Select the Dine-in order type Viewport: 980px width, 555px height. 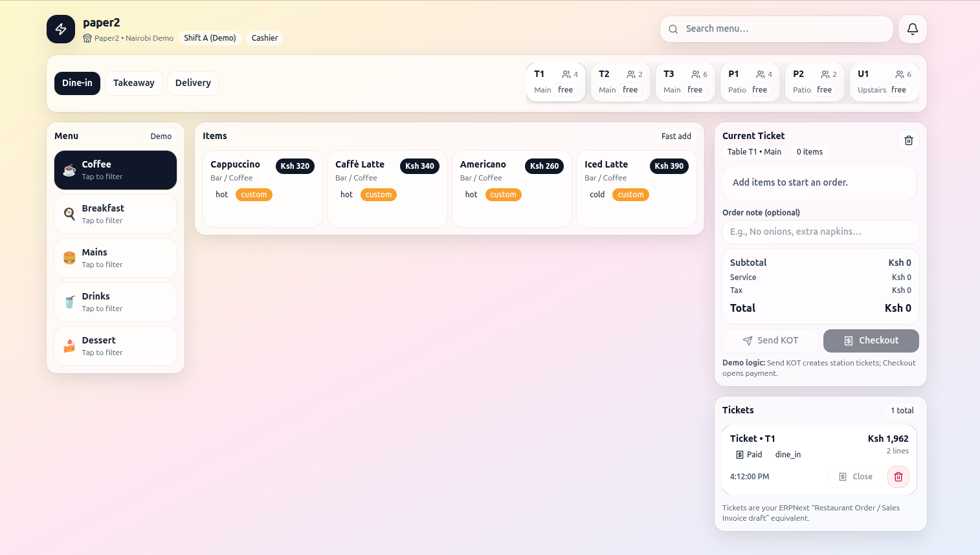tap(77, 83)
